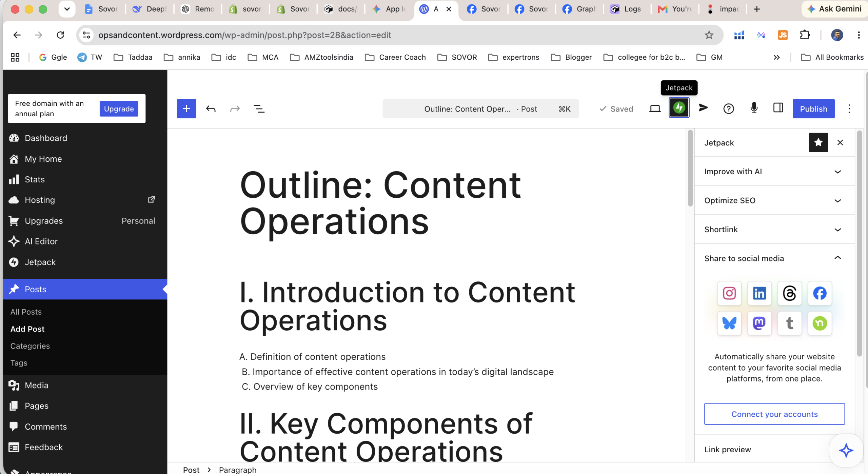The width and height of the screenshot is (868, 474).
Task: Click the Outline: Content Operations title heading
Action: coord(380,203)
